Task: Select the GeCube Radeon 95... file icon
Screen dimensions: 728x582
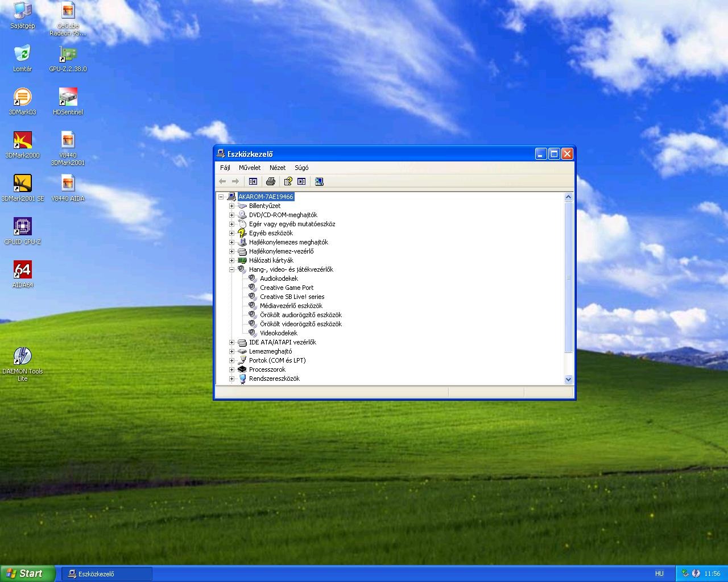Action: point(68,19)
